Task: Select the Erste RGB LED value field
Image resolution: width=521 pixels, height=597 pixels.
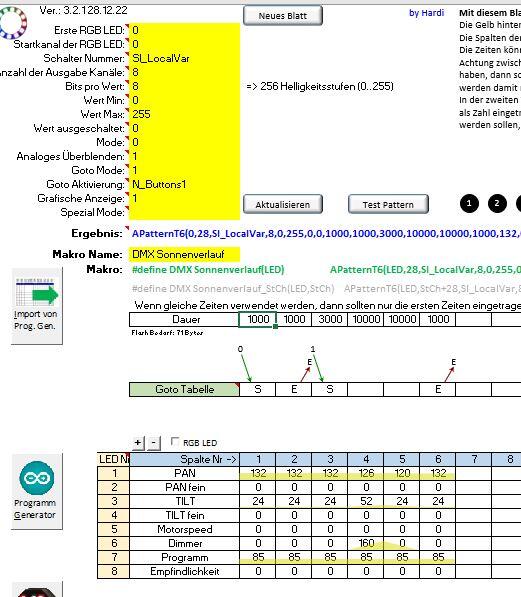Action: [x=185, y=30]
